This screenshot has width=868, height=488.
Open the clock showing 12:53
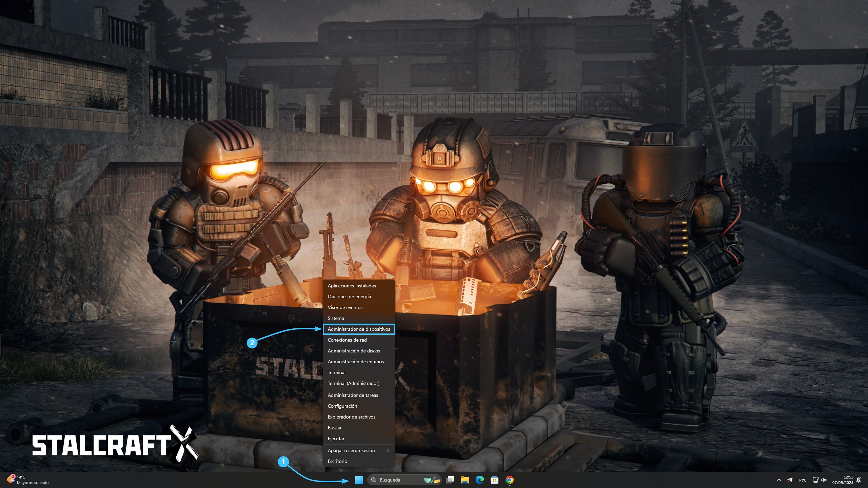click(843, 480)
